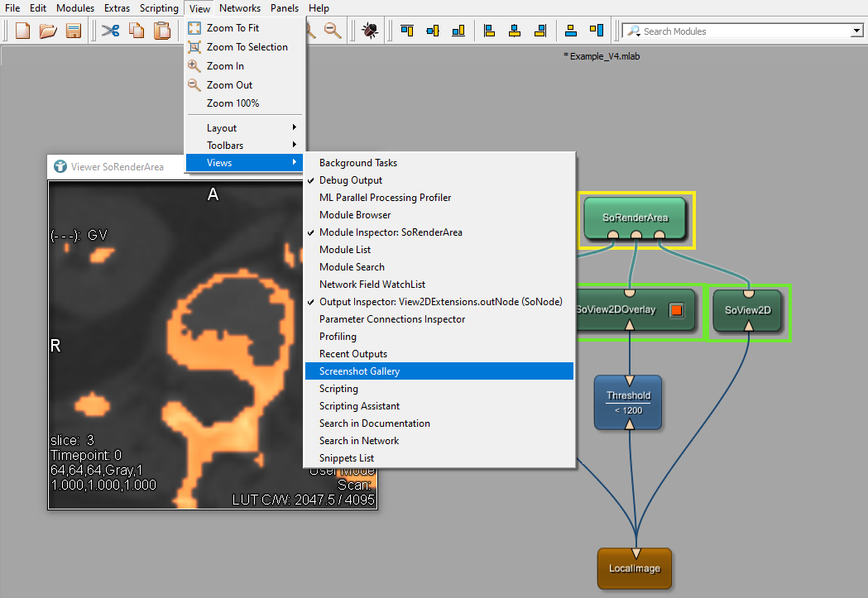Uncheck Debug Output view
Viewport: 868px width, 598px height.
(351, 180)
